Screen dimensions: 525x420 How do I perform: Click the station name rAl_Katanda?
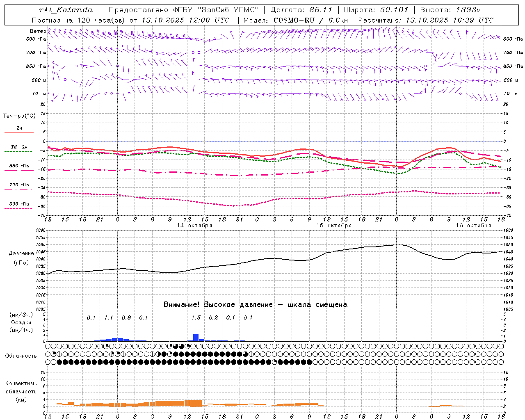(66, 10)
